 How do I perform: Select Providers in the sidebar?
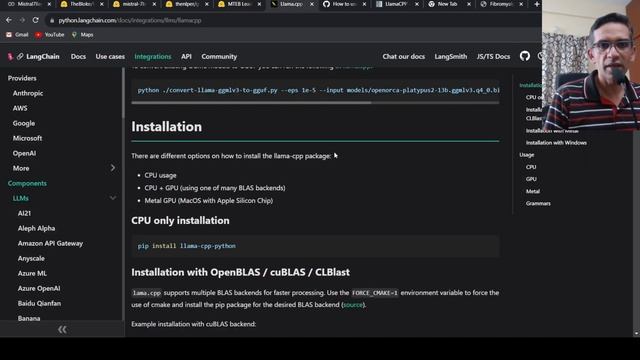tap(22, 78)
